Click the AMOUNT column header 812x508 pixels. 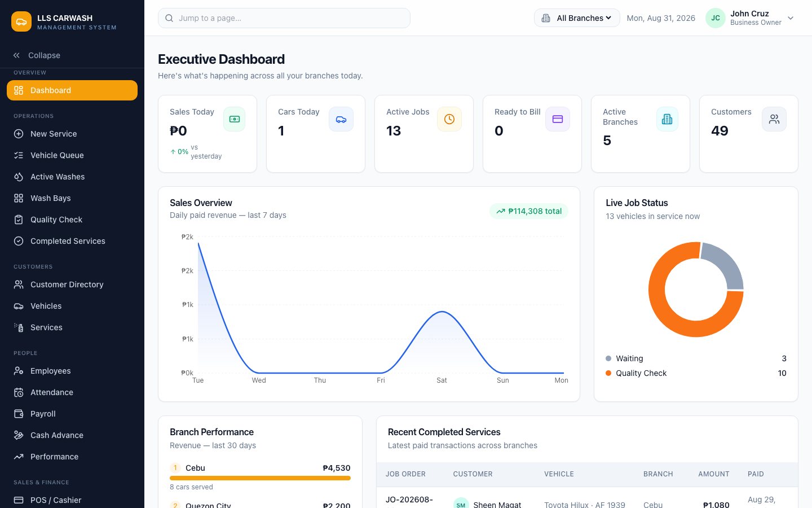(714, 474)
